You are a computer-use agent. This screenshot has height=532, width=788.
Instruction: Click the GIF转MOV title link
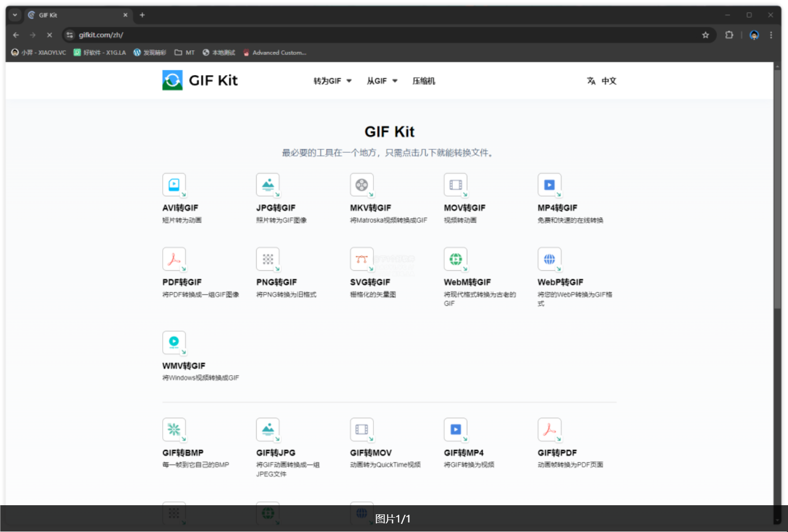(x=371, y=453)
